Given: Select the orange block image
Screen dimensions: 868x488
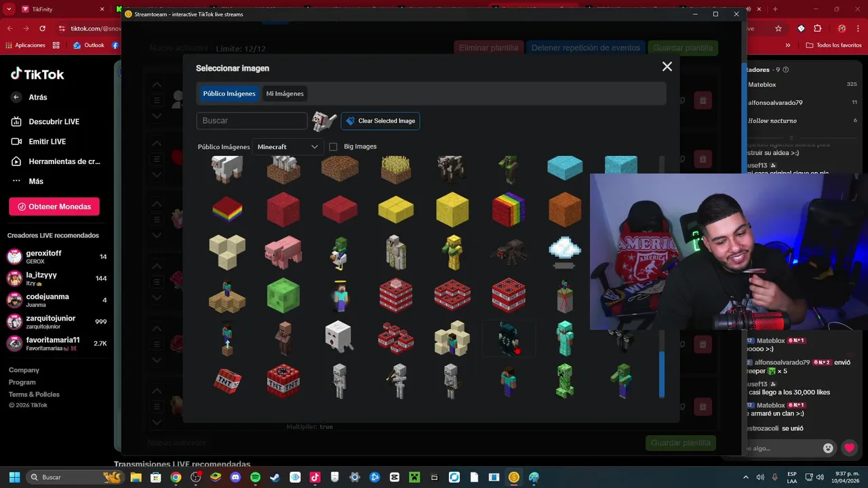Looking at the screenshot, I should pos(565,209).
